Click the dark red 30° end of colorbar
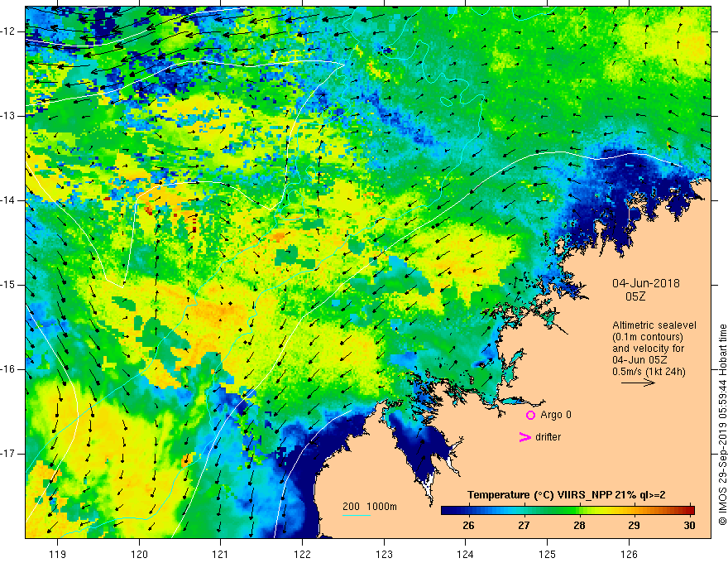The image size is (728, 563). [691, 511]
